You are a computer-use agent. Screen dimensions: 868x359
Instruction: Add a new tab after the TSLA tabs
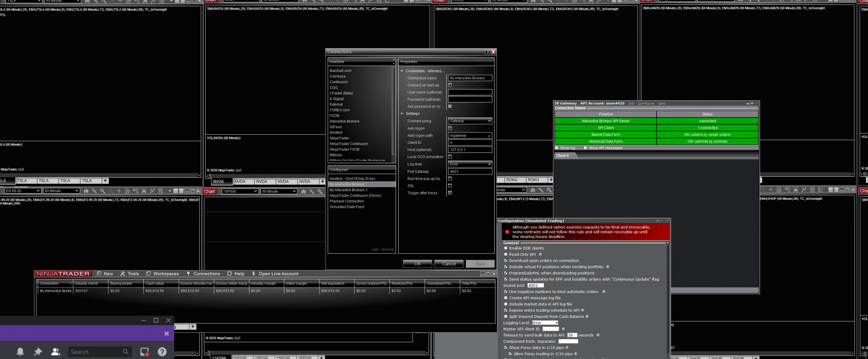point(105,180)
